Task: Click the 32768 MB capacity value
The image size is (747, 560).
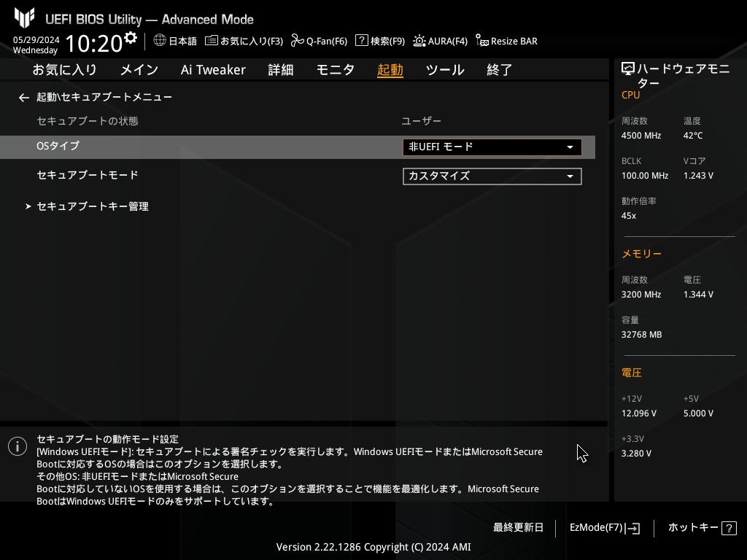Action: point(642,335)
